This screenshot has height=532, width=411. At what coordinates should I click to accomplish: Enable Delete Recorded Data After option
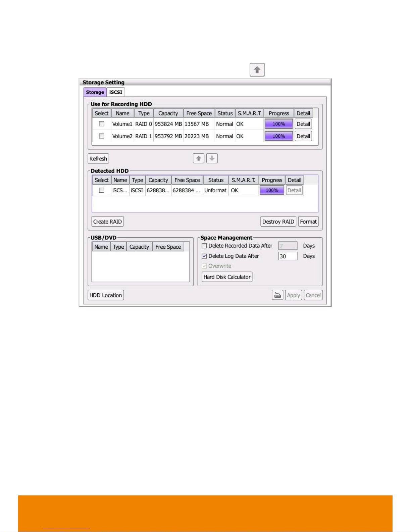click(x=204, y=246)
